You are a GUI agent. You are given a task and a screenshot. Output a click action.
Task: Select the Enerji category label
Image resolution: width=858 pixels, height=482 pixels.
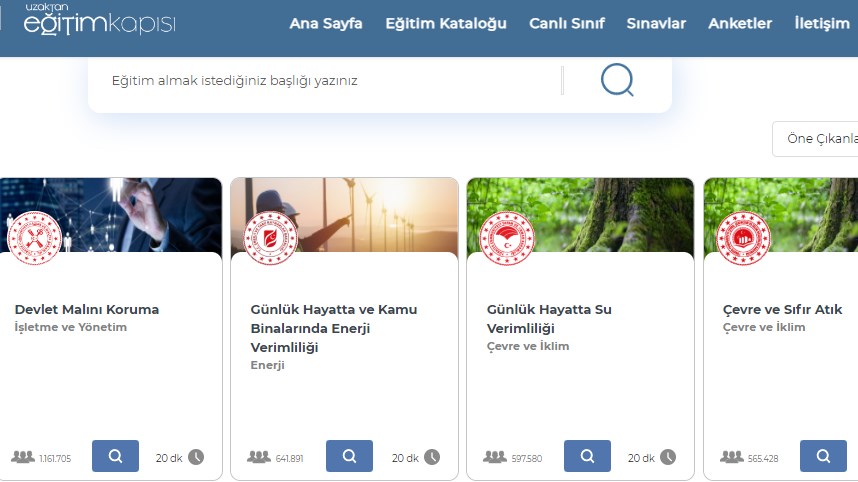[x=268, y=365]
